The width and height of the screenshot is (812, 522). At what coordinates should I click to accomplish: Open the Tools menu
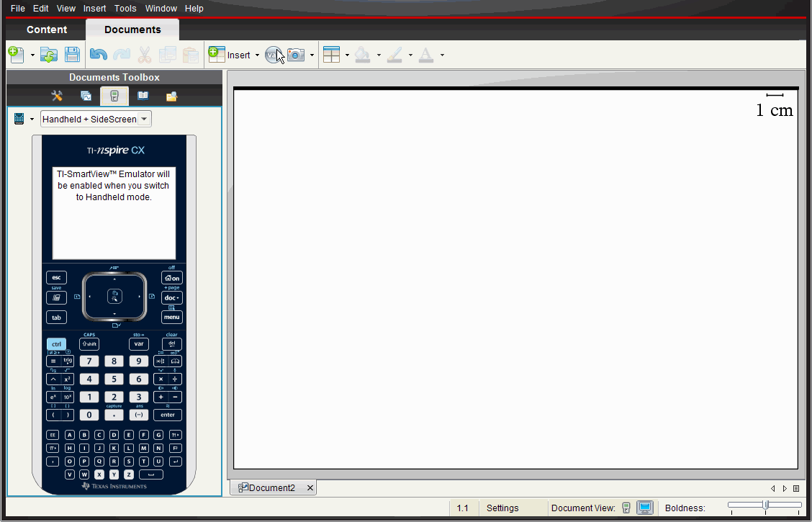click(125, 9)
